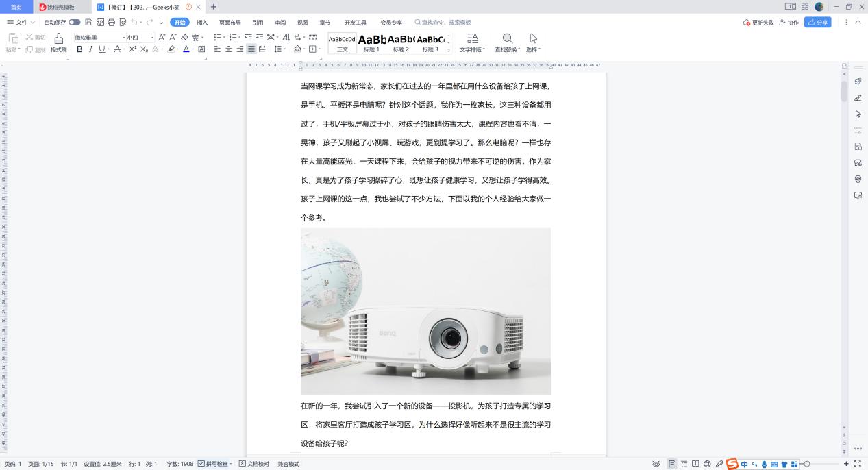
Task: Apply superscript formatting
Action: tap(132, 49)
